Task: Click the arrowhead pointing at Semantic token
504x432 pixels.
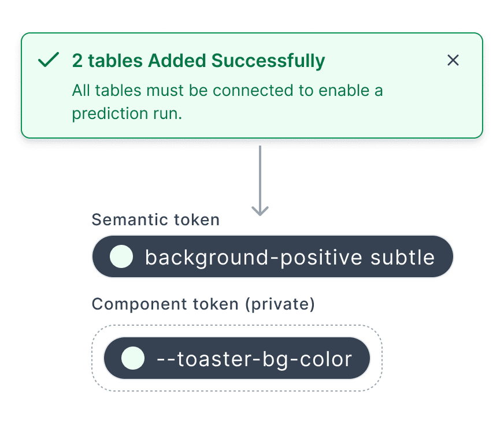Action: tap(260, 211)
